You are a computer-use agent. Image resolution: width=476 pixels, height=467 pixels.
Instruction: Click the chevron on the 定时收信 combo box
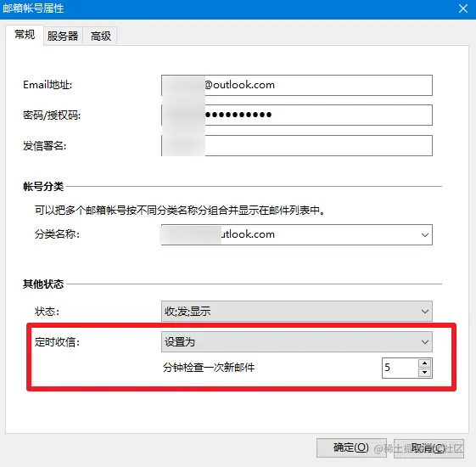425,342
